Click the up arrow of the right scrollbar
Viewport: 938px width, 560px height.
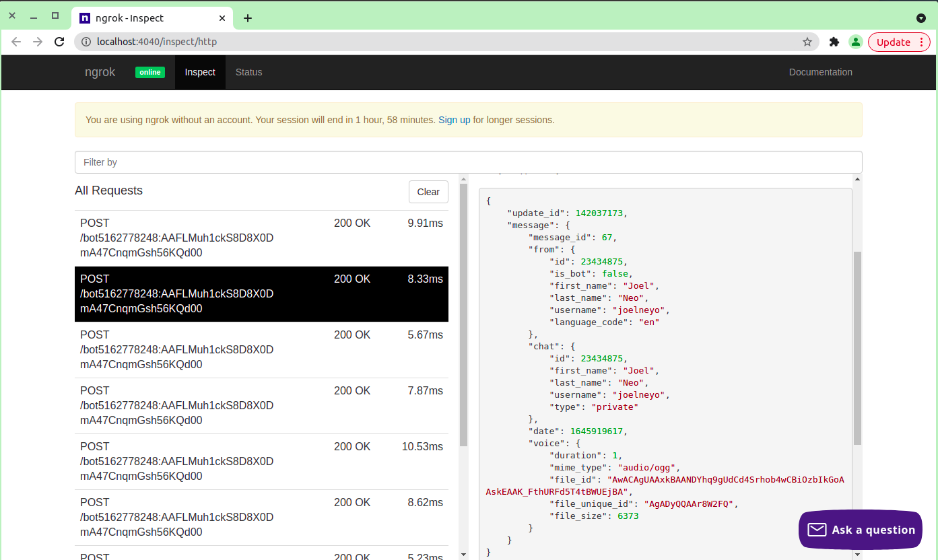click(857, 179)
